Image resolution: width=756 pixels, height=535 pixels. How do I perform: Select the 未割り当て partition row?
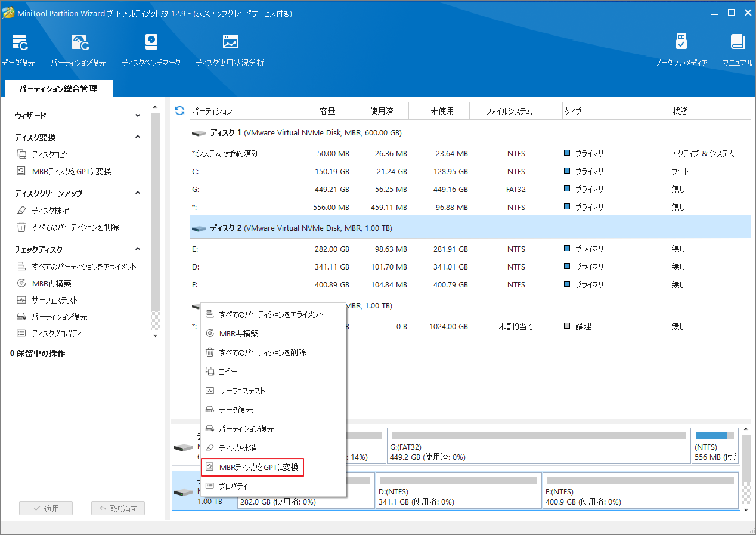click(x=470, y=326)
